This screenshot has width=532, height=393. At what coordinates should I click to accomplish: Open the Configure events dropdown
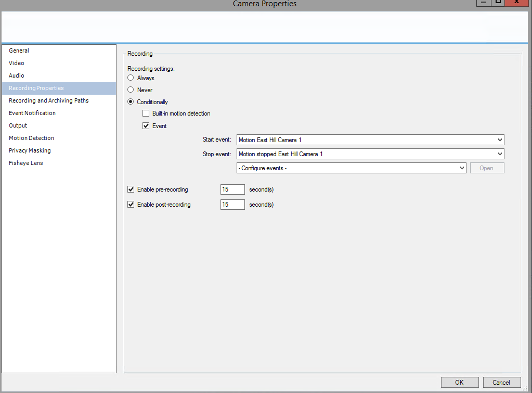(x=351, y=168)
